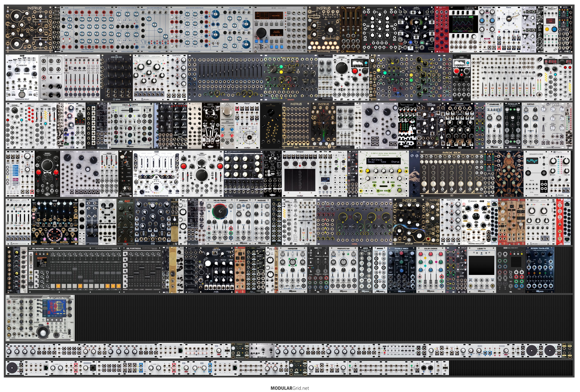Click the Color Chords module

click(431, 270)
